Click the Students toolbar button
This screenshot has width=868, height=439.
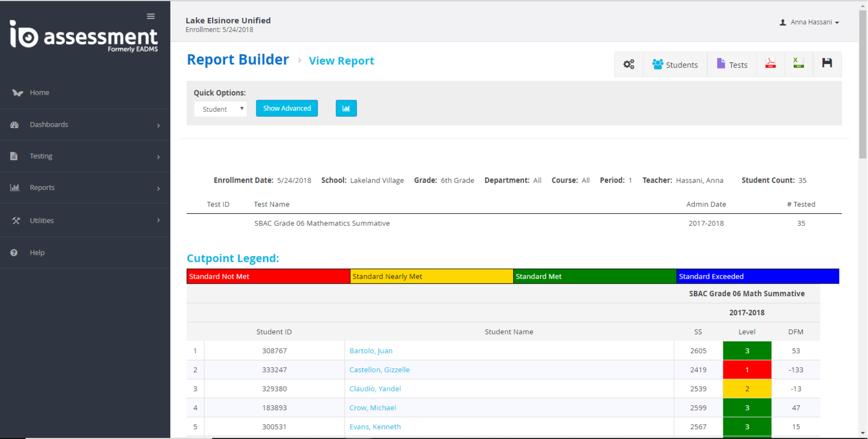(675, 65)
